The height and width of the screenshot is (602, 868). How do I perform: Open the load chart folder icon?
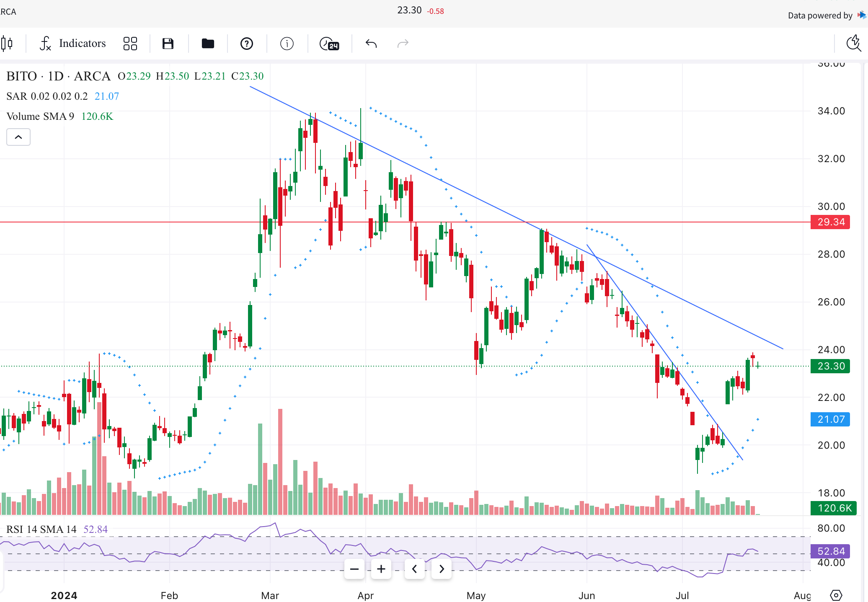(x=208, y=44)
